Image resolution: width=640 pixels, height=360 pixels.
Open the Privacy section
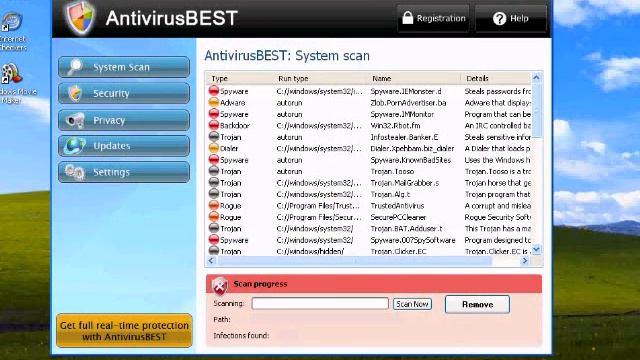pos(124,120)
